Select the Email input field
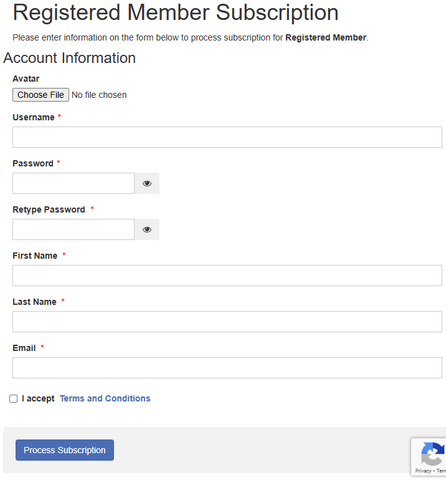Viewport: 446px width, 480px height. (x=227, y=368)
